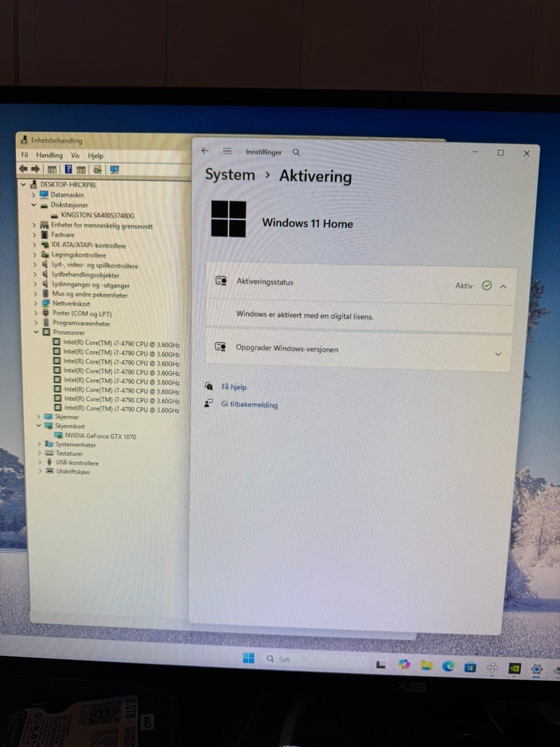
Task: Collapse the Aktiveringsstatus section
Action: pos(503,286)
